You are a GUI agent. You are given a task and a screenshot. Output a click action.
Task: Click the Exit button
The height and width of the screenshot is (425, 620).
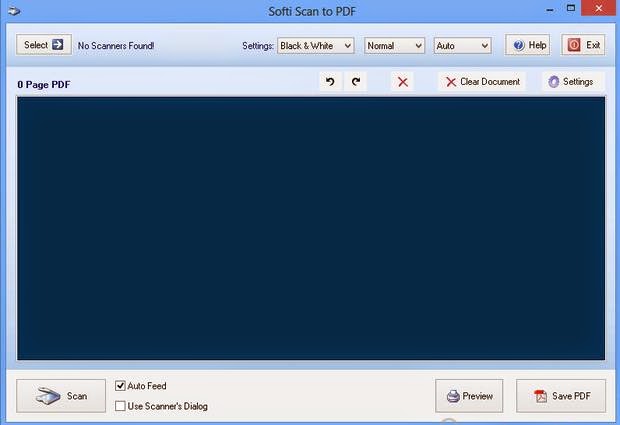583,45
